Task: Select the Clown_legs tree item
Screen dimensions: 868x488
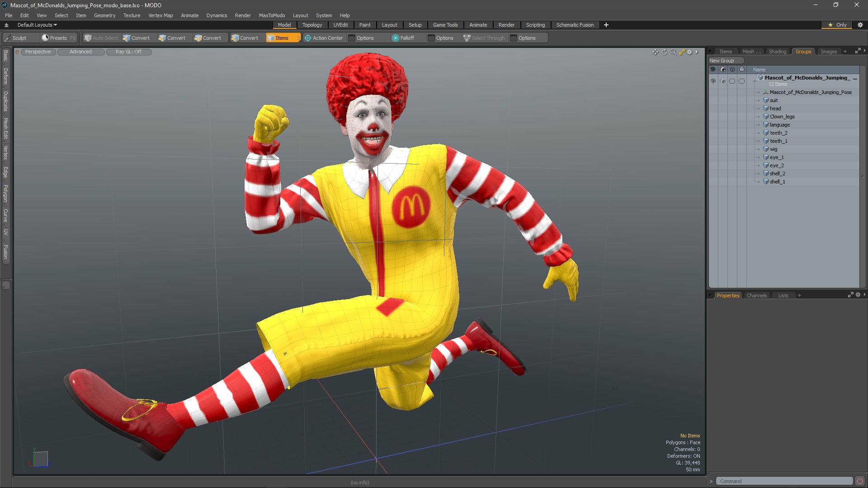Action: (x=782, y=117)
